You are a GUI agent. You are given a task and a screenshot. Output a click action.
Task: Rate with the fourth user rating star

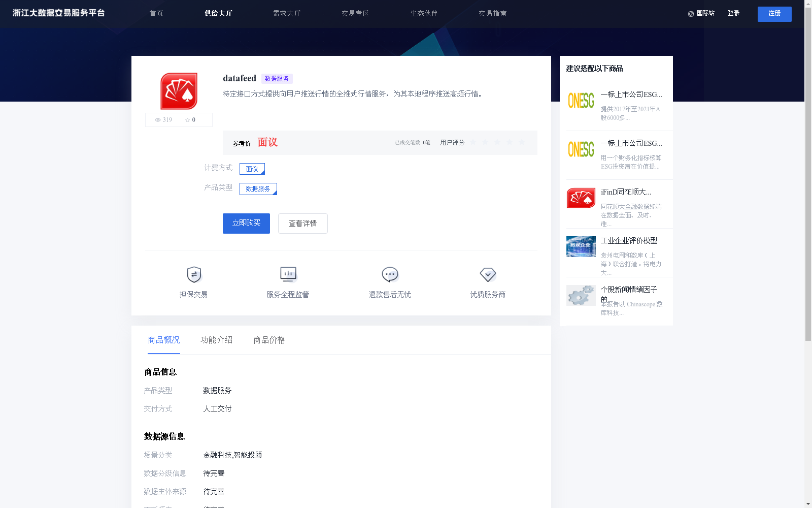coord(510,142)
